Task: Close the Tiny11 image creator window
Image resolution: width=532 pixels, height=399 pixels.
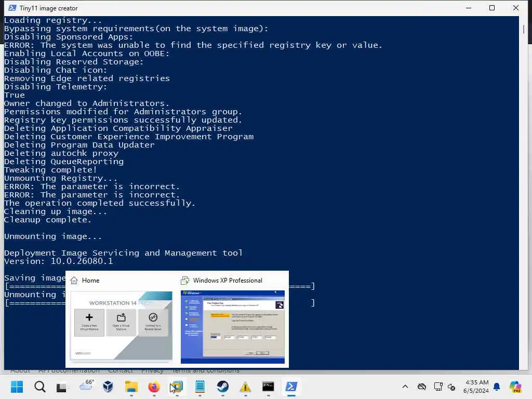Action: coord(516,8)
